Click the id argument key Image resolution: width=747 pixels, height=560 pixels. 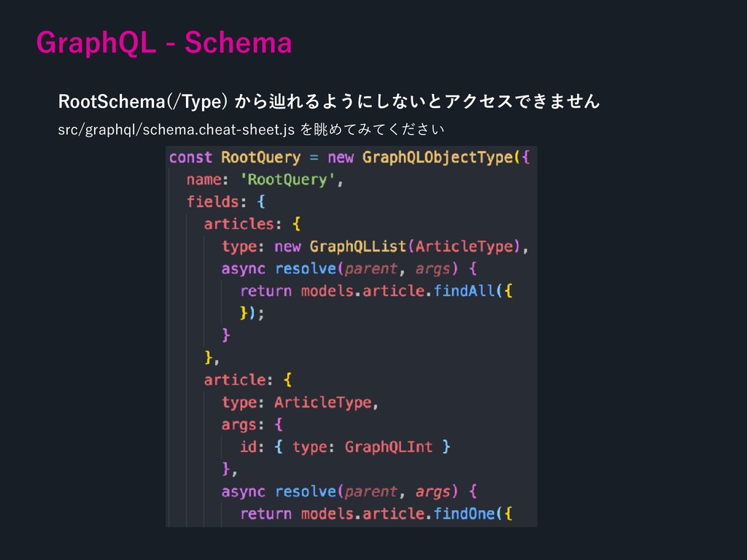point(248,446)
